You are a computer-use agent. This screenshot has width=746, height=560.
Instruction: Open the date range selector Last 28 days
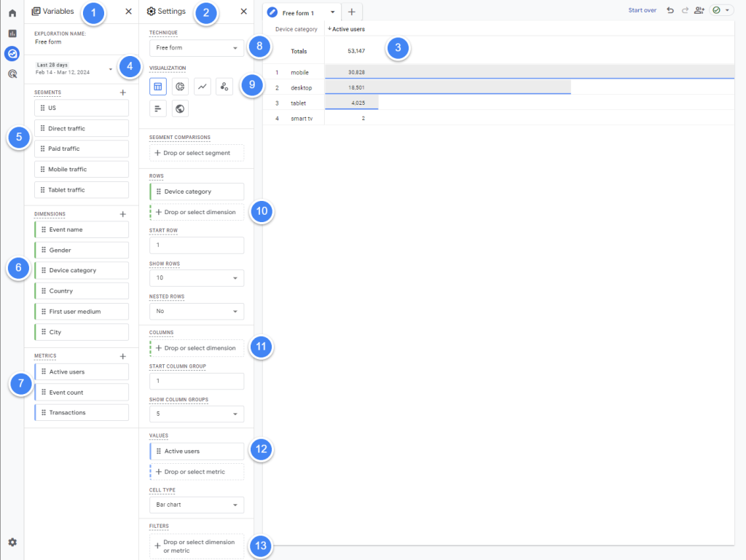tap(75, 68)
